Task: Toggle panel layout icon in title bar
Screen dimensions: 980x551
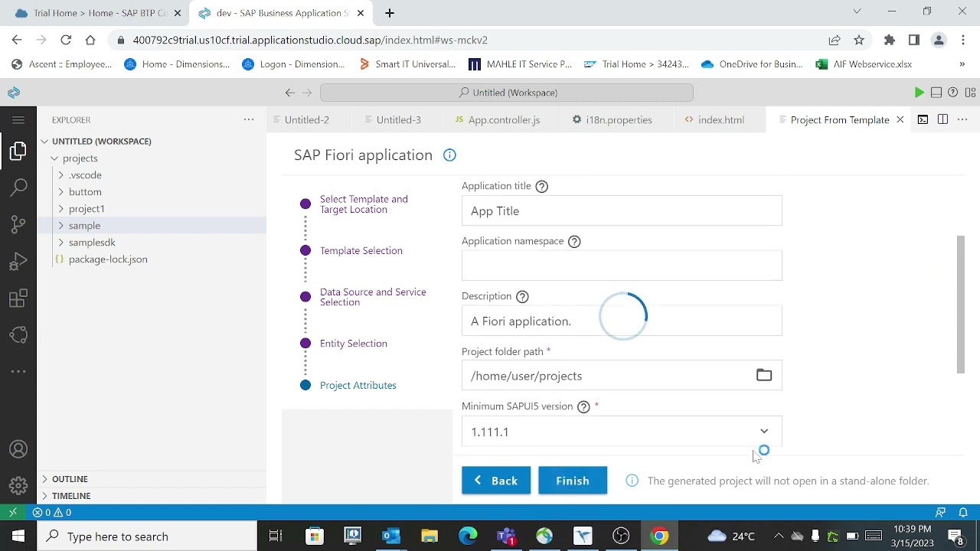Action: [936, 93]
